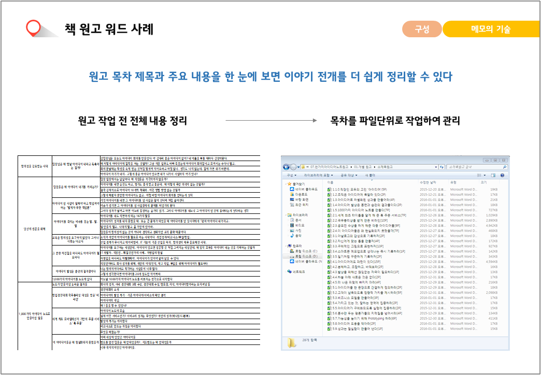
Task: Open the 라이브러리에 포함 dropdown
Action: pyautogui.click(x=318, y=175)
